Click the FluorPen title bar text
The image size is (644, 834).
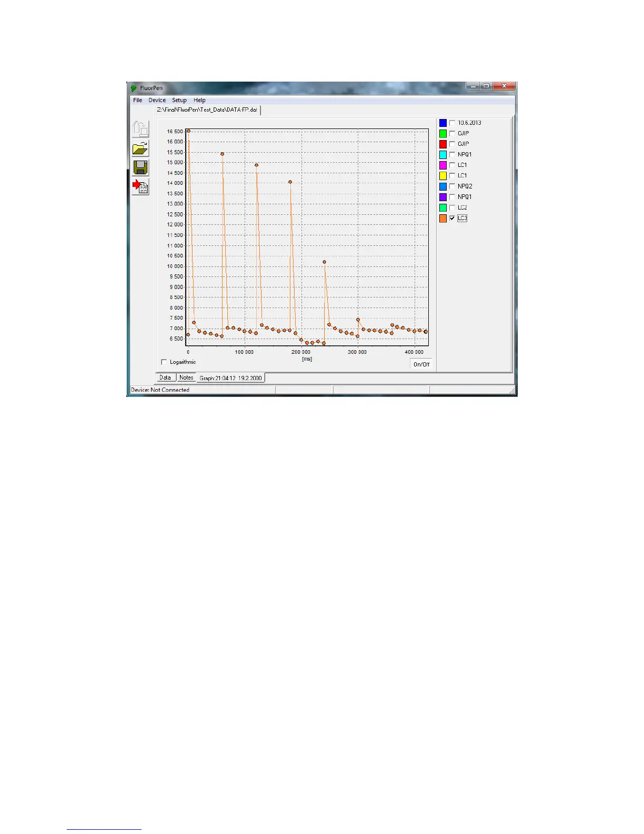[x=151, y=88]
